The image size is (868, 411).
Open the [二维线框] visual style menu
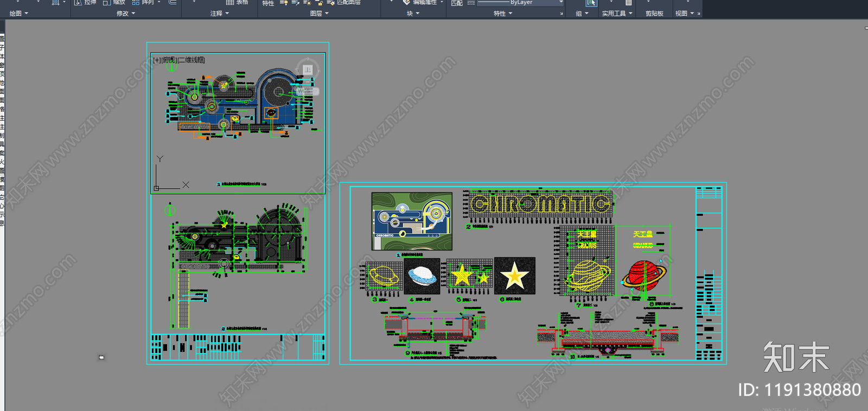coord(192,60)
